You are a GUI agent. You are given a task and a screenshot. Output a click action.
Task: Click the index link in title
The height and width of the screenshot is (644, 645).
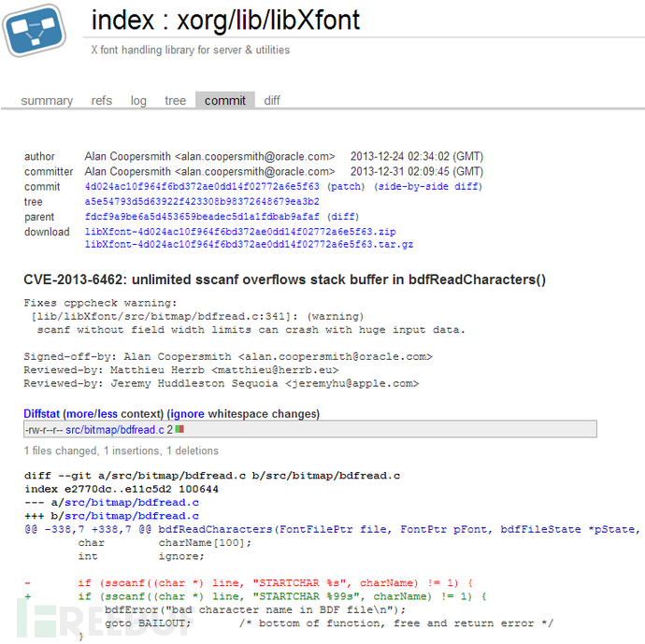122,20
